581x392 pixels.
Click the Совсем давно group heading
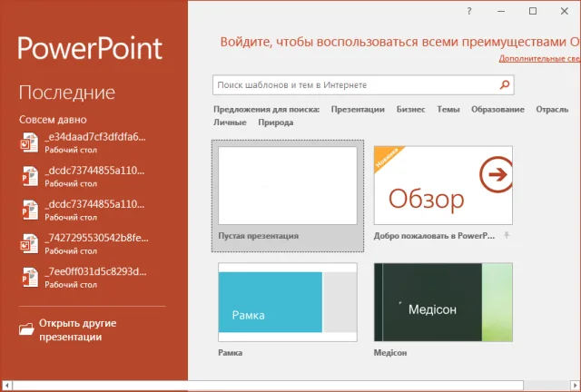pyautogui.click(x=53, y=120)
